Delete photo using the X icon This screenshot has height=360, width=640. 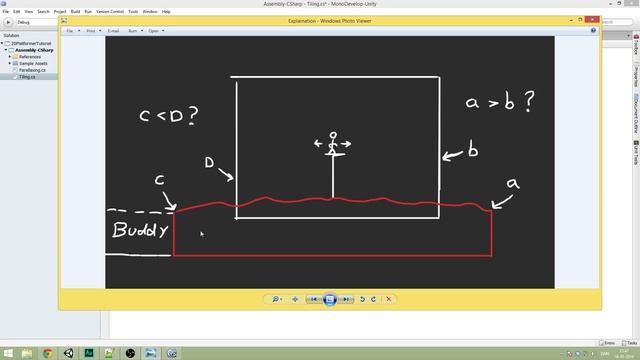[x=389, y=299]
